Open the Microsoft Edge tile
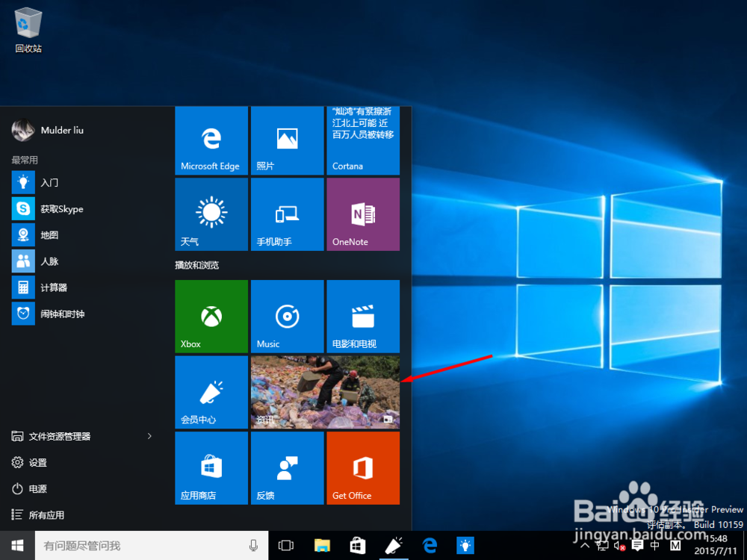Viewport: 747px width, 560px height. 211,140
